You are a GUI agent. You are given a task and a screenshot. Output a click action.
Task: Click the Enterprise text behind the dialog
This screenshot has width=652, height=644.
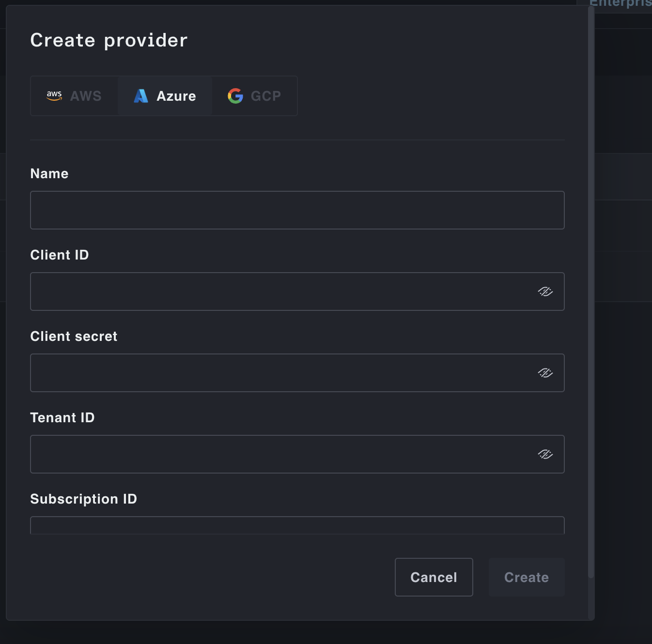point(620,4)
